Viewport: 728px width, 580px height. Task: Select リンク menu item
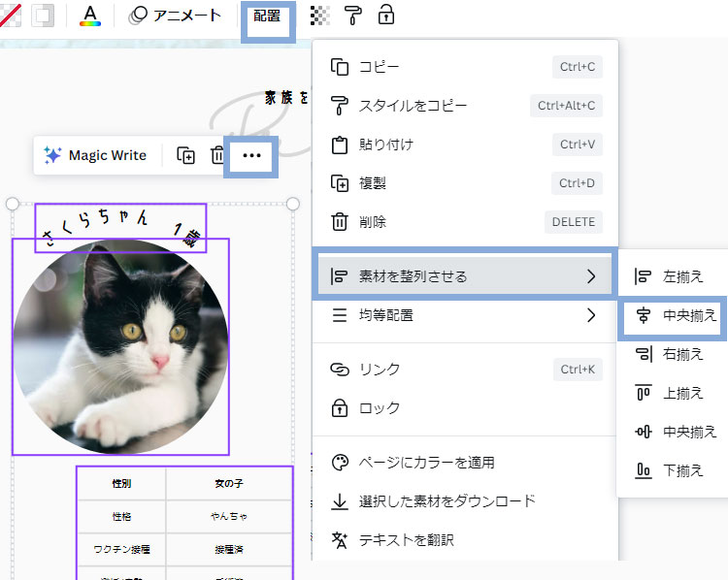(x=465, y=370)
